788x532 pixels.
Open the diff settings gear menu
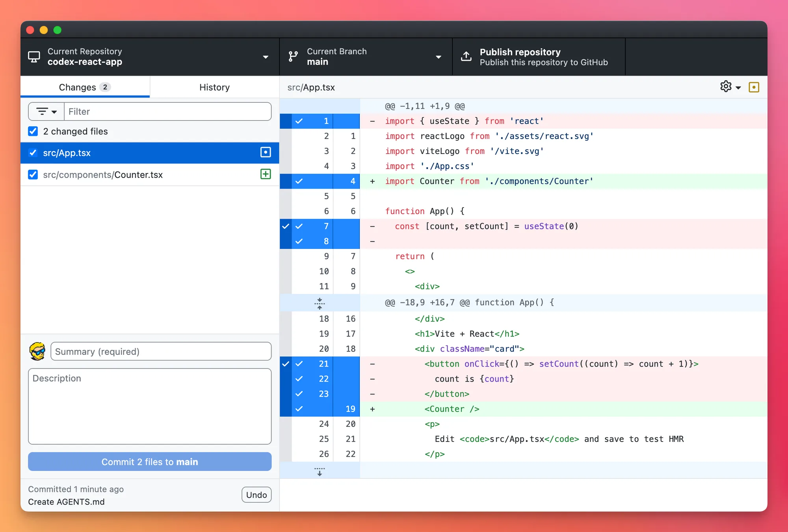click(730, 87)
